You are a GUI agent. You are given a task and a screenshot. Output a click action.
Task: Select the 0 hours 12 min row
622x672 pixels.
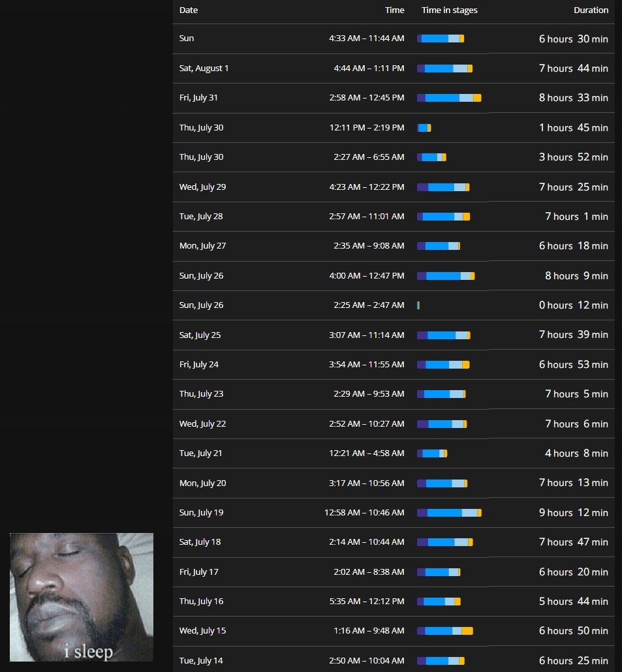[394, 305]
